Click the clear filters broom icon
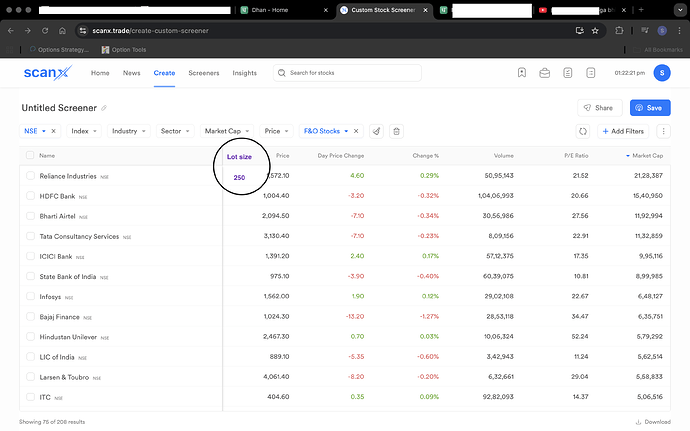 [x=376, y=131]
